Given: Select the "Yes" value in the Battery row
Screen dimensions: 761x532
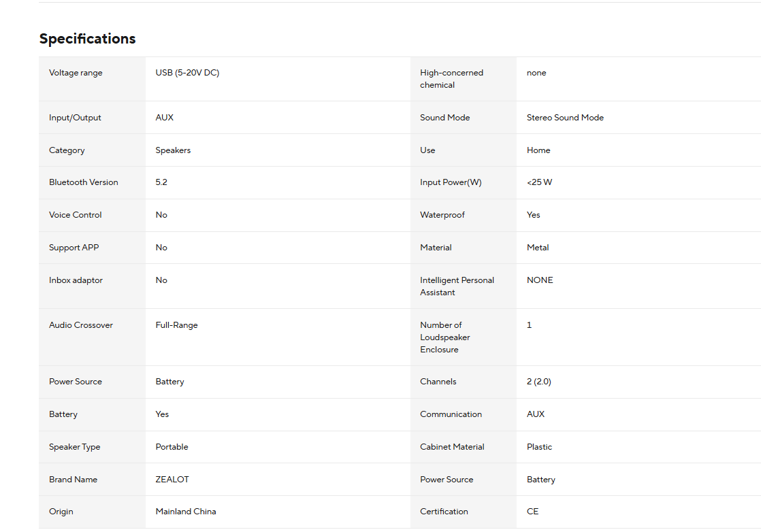Looking at the screenshot, I should 162,414.
